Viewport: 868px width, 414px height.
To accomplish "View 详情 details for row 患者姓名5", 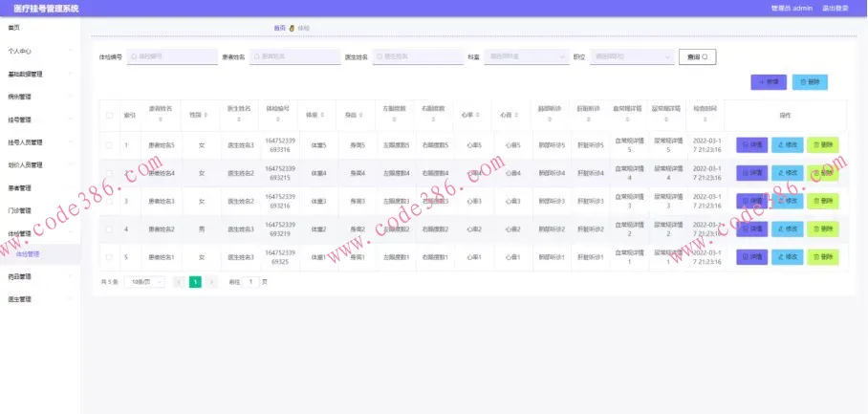I will tap(751, 145).
